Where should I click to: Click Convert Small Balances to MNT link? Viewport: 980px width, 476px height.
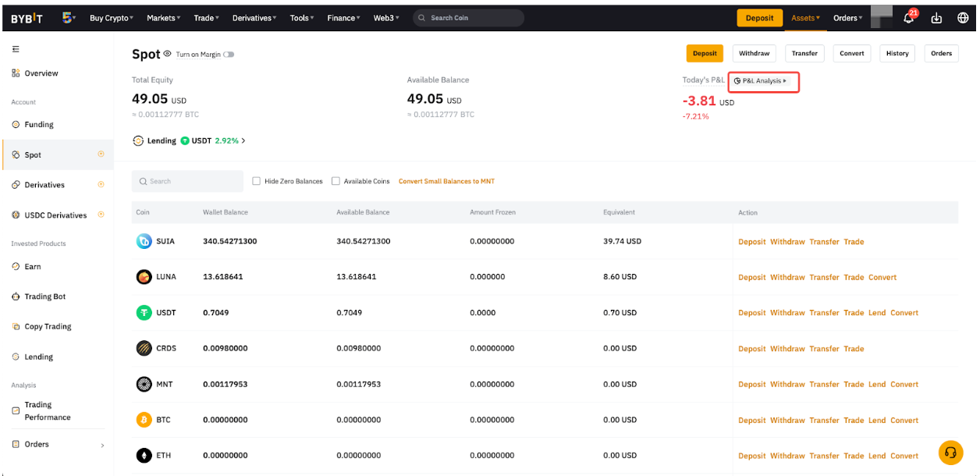(446, 181)
